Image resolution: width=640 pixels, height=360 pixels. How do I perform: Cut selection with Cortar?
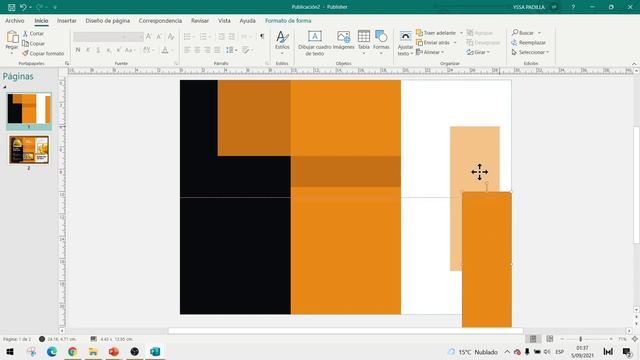(33, 33)
